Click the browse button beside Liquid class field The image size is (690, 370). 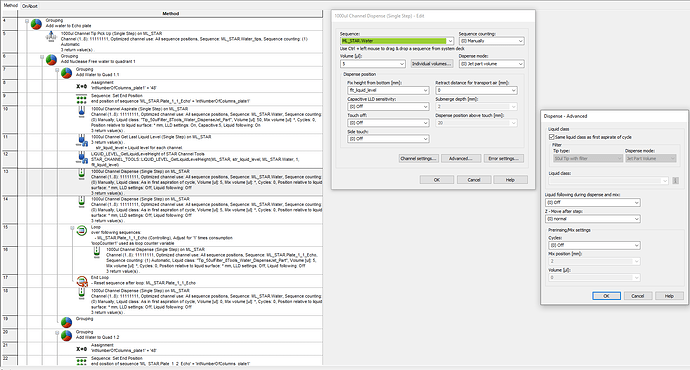pyautogui.click(x=675, y=181)
